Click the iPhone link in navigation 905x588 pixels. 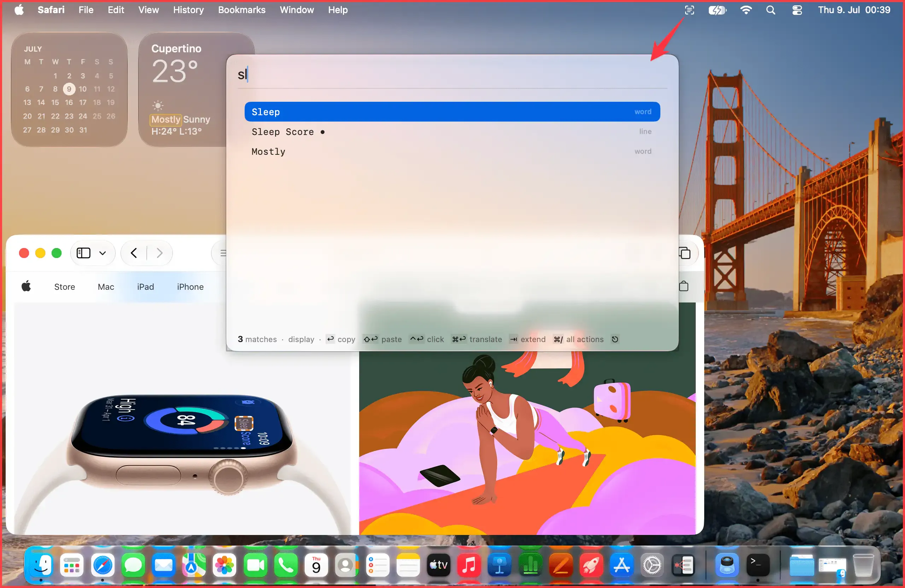coord(190,287)
